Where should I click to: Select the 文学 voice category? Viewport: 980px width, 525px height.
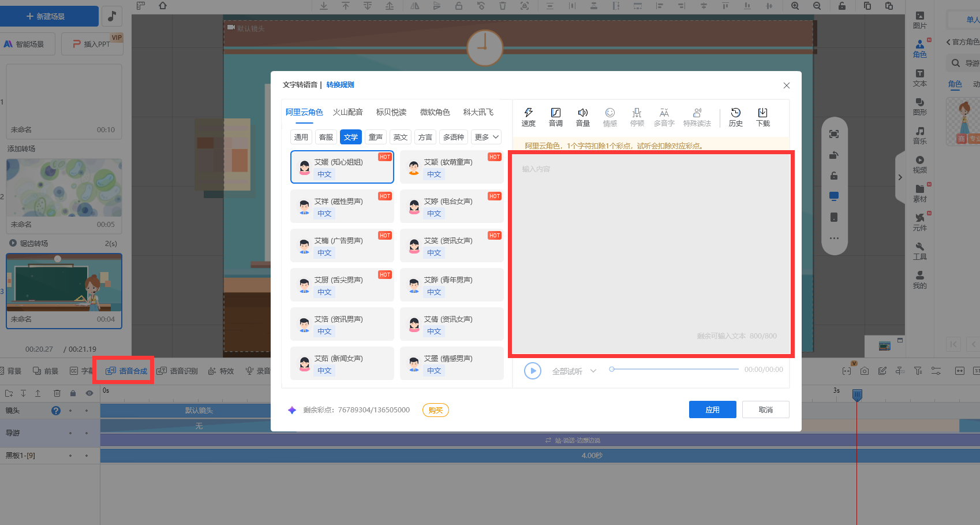351,137
